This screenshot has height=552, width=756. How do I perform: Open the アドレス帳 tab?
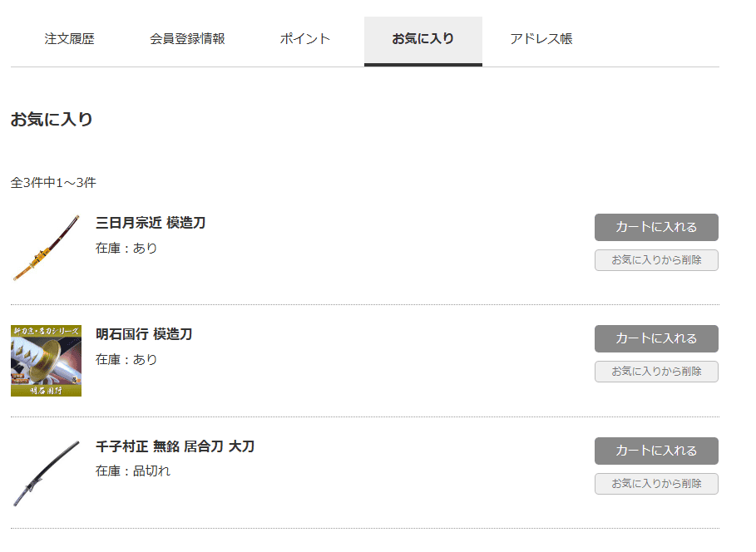pos(541,39)
